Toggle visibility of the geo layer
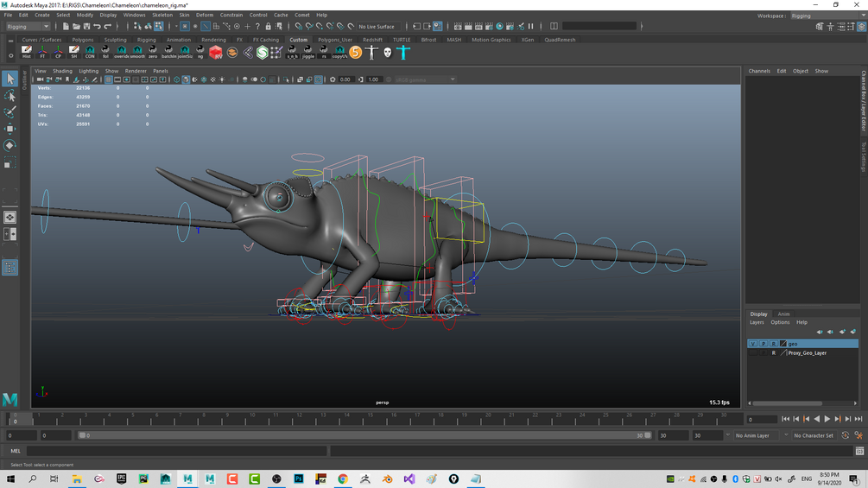The height and width of the screenshot is (488, 868). click(752, 344)
